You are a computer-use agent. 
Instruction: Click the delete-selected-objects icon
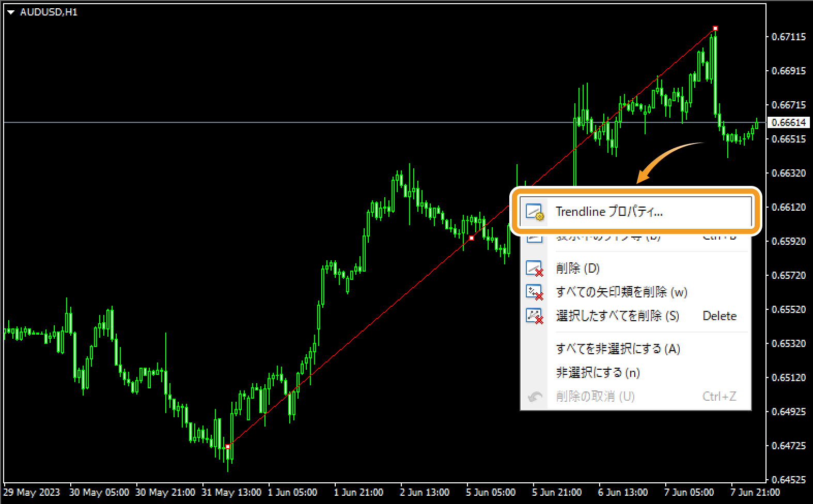point(535,316)
